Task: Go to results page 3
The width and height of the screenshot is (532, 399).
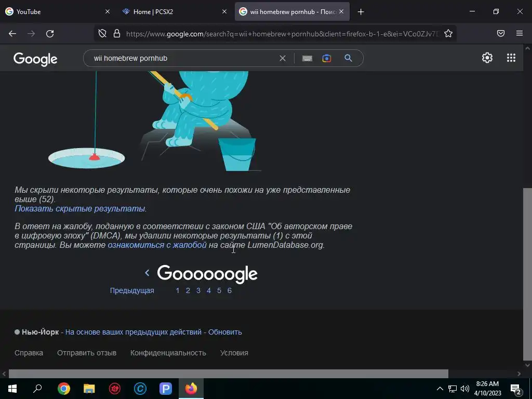Action: click(x=198, y=290)
